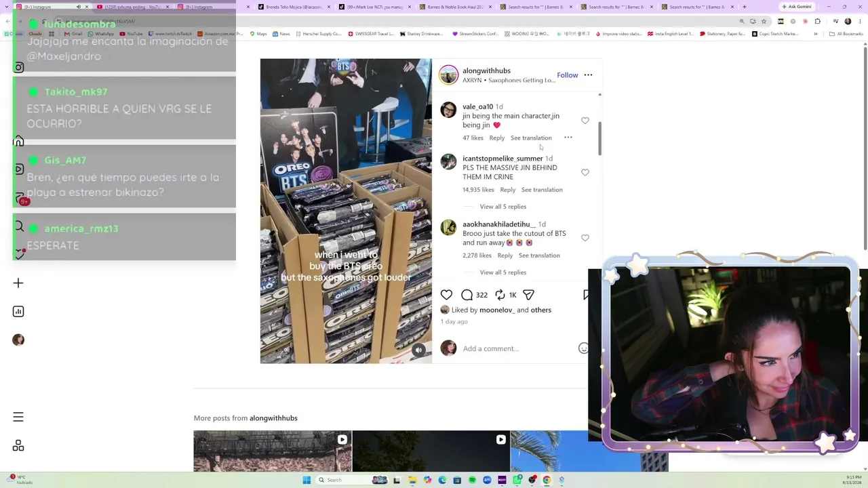Open Microsoft Edge from the taskbar
868x488 pixels.
pos(442,480)
